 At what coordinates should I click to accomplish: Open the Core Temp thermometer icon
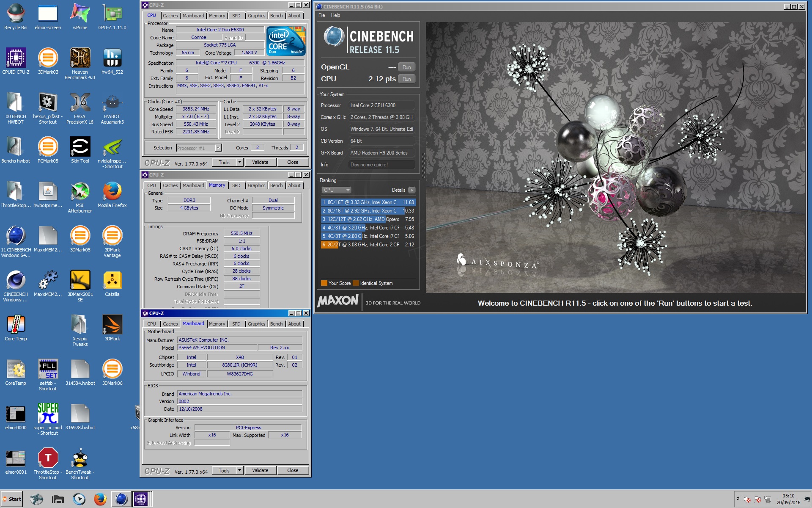[16, 328]
